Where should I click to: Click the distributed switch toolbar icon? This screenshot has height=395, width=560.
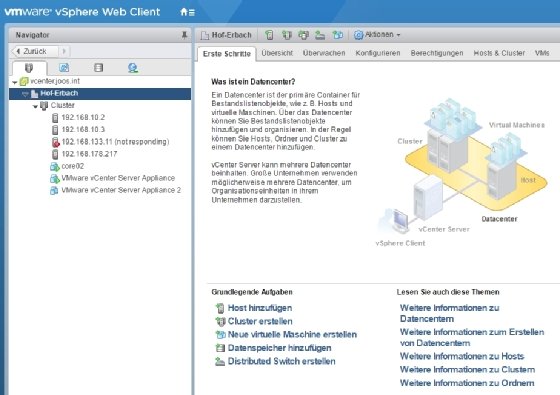pyautogui.click(x=320, y=35)
